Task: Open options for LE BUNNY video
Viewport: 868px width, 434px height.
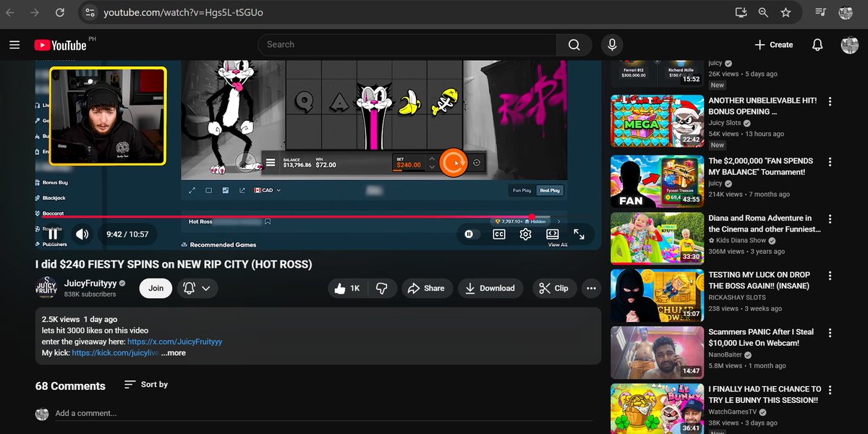Action: click(x=830, y=391)
